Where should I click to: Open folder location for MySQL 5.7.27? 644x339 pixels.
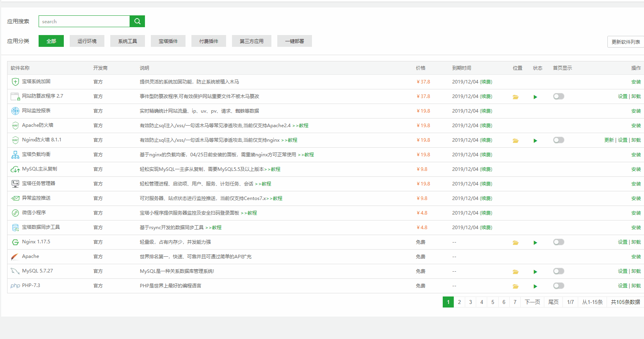516,272
